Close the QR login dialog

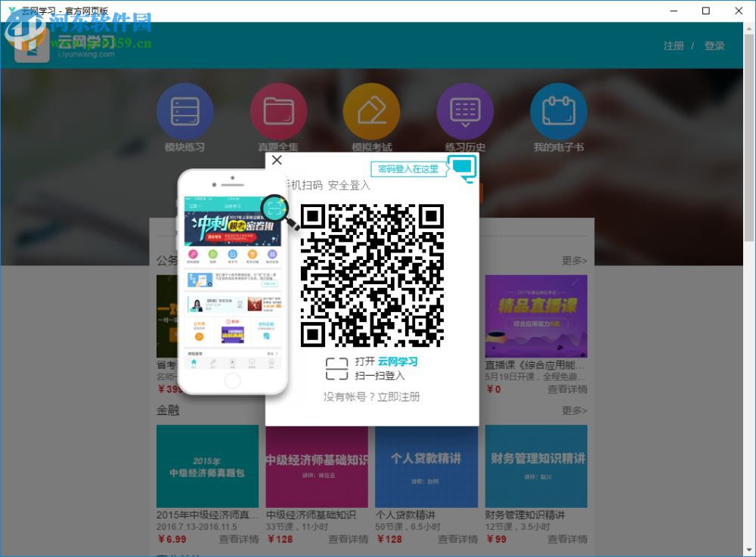coord(277,160)
